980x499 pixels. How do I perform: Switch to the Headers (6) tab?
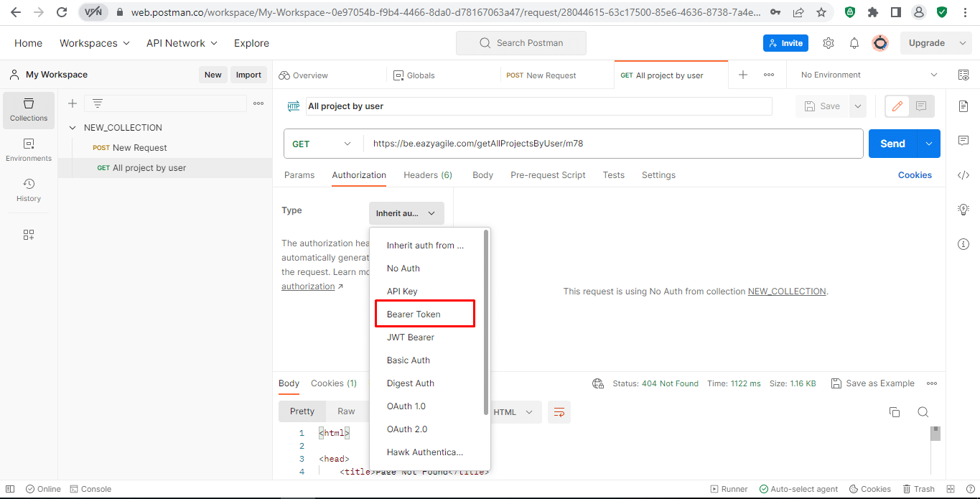coord(428,175)
